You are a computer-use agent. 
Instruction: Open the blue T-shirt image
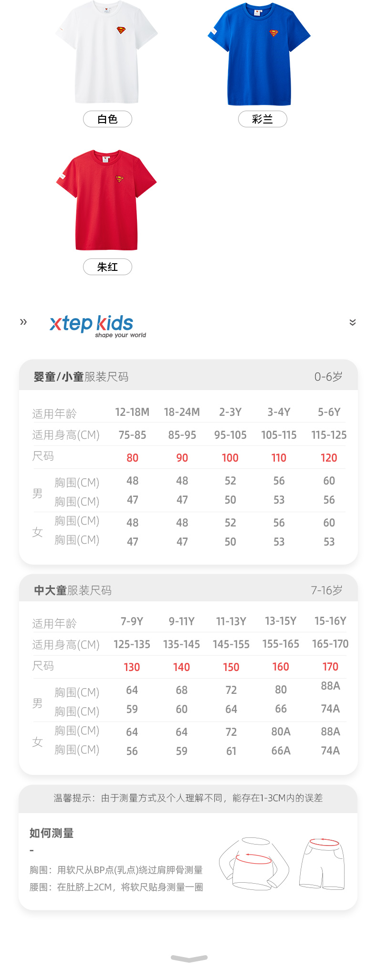[259, 54]
